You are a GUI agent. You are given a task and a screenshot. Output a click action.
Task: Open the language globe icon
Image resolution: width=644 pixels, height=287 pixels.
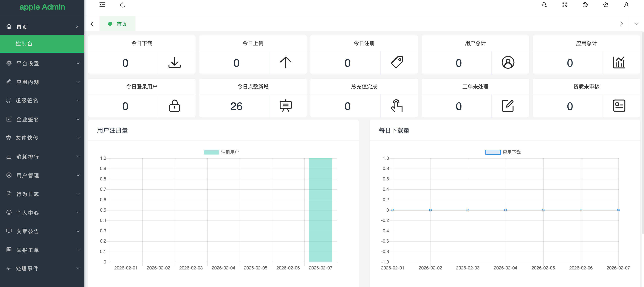(585, 5)
